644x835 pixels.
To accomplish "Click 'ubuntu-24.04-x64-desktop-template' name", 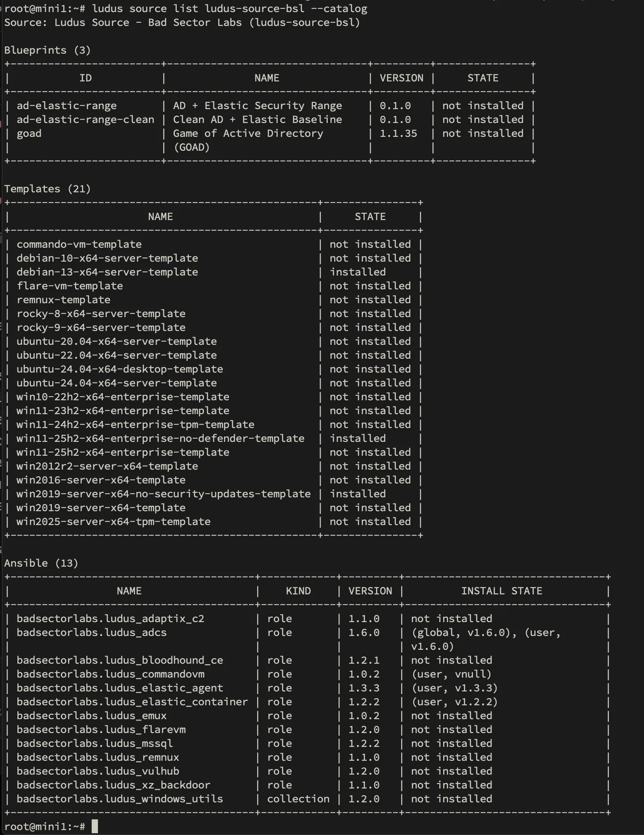I will click(120, 369).
